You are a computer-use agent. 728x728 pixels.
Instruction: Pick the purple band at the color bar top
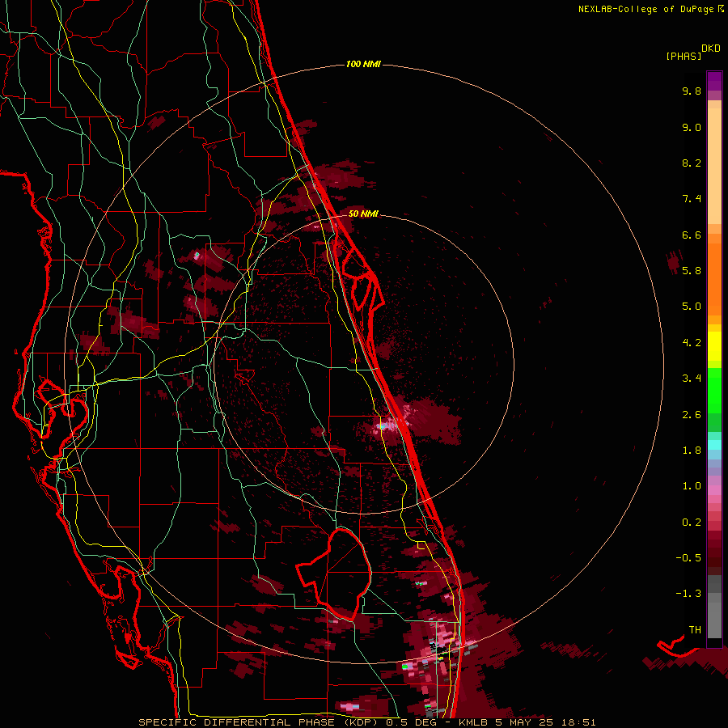coord(714,81)
